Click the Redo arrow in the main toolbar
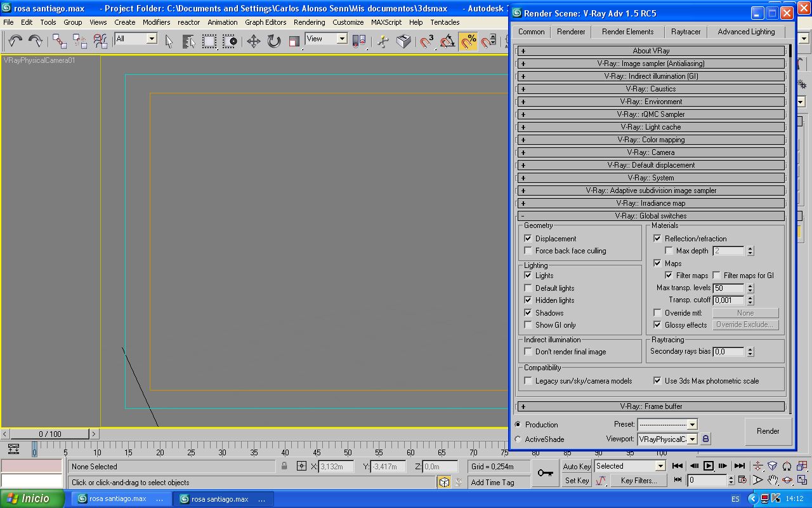 36,41
